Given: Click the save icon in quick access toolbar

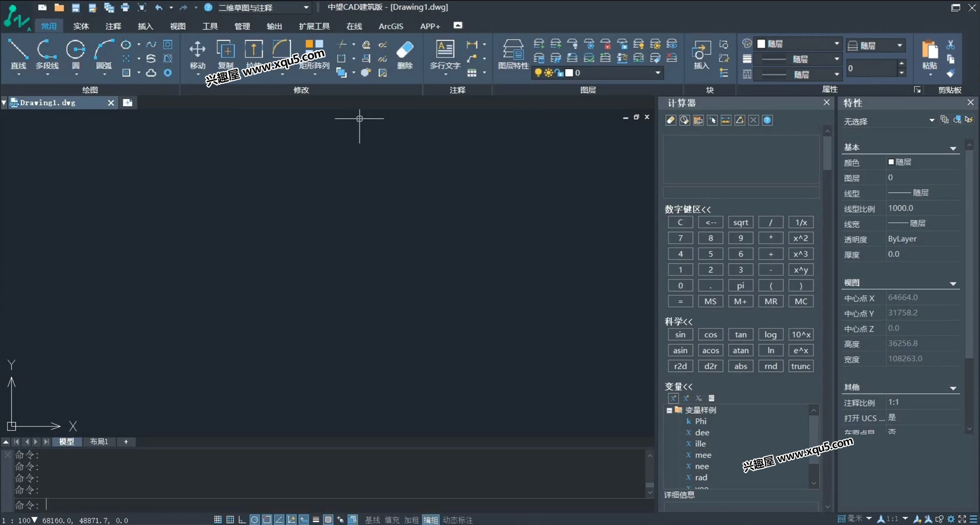Looking at the screenshot, I should pos(75,7).
